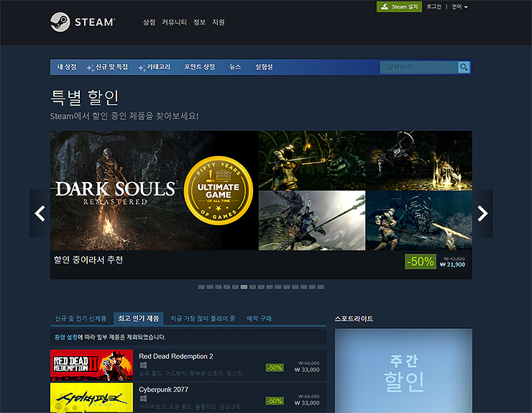Image resolution: width=532 pixels, height=413 pixels.
Task: Open the 커뮤니티 top menu
Action: tap(174, 22)
